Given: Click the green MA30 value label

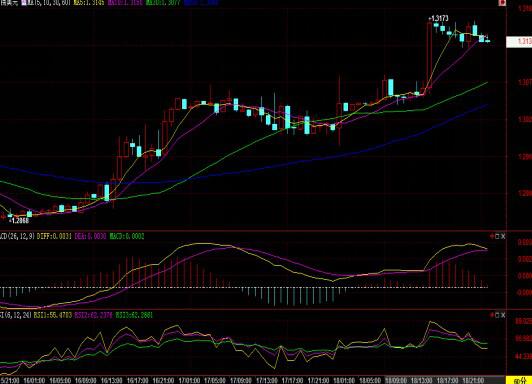Looking at the screenshot, I should tap(163, 3).
